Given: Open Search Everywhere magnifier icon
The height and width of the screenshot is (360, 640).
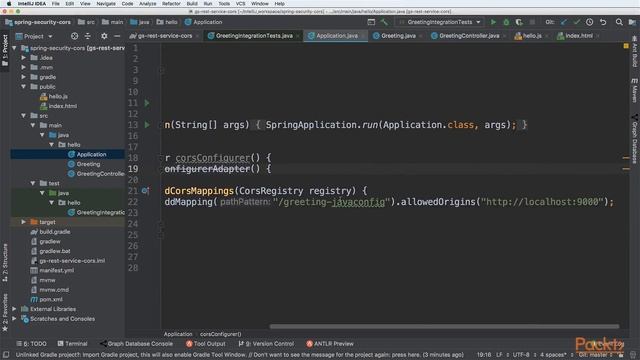Looking at the screenshot, I should [619, 22].
